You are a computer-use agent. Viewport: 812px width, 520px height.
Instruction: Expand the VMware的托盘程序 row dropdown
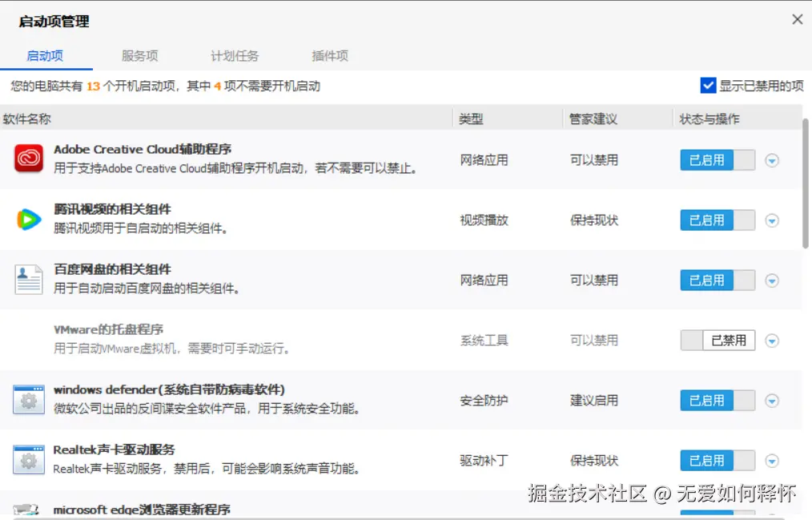click(772, 341)
